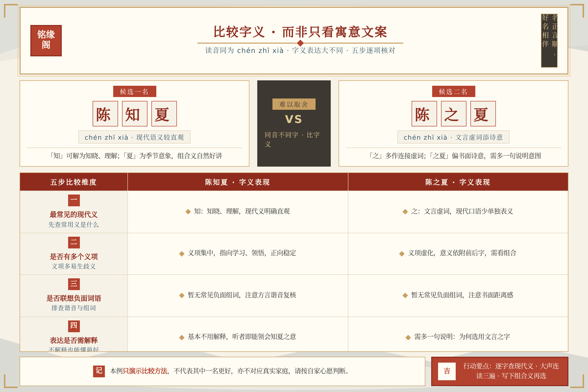Click the 候选二名 red label

(454, 91)
